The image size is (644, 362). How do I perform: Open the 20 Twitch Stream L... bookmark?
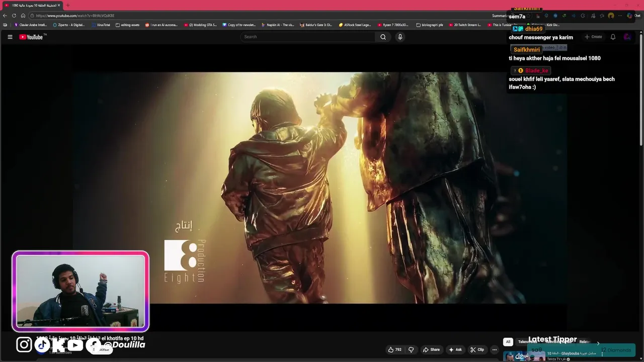coord(465,25)
